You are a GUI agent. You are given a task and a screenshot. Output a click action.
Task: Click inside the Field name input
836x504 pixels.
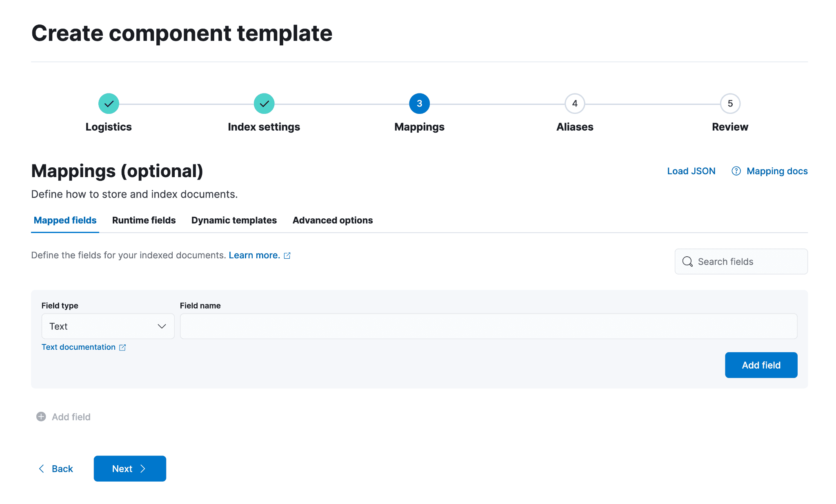coord(488,326)
